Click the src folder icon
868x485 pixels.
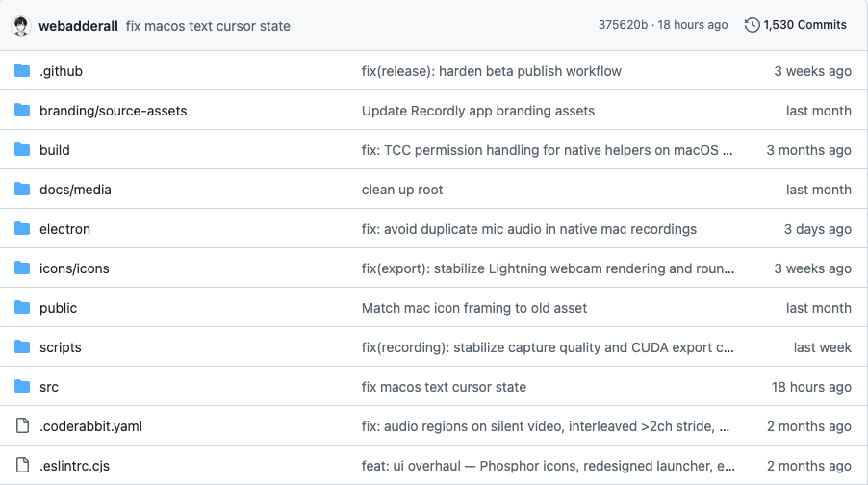tap(22, 387)
